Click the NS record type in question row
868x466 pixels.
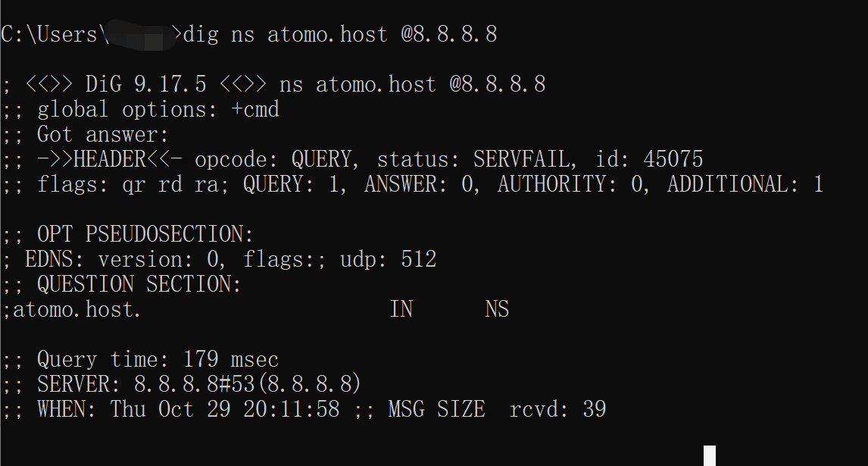(x=497, y=309)
